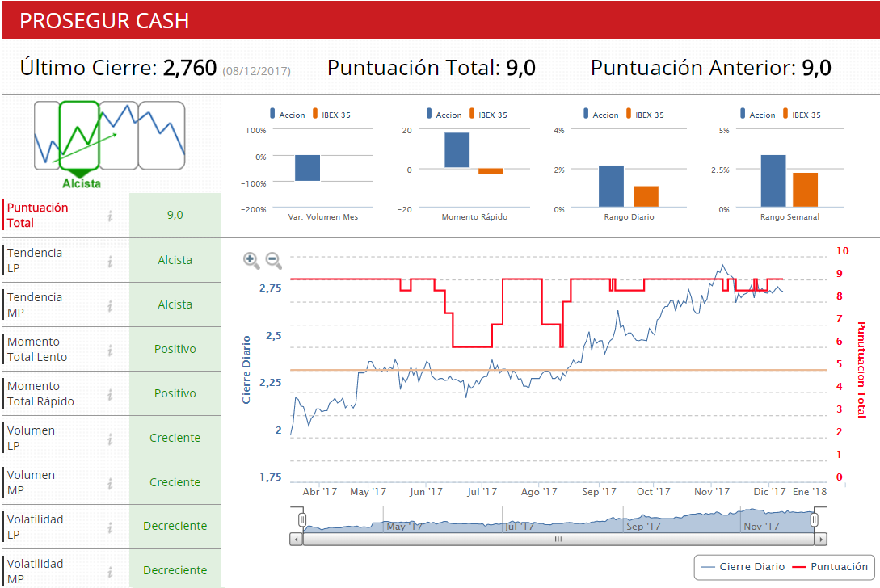
Task: Click the Cierre Diario axis title
Action: 246,370
